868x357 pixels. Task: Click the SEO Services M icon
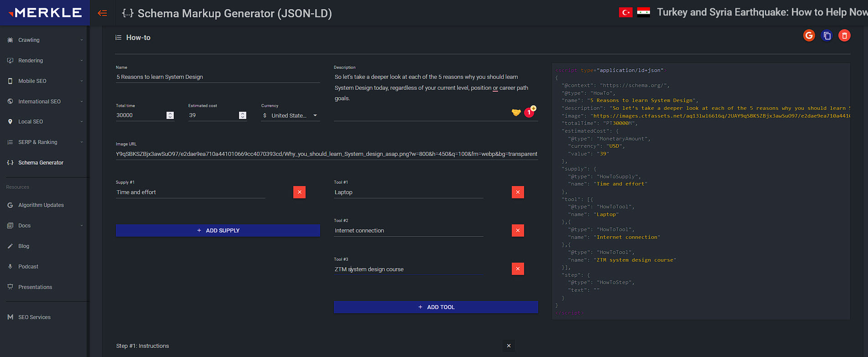(x=10, y=317)
